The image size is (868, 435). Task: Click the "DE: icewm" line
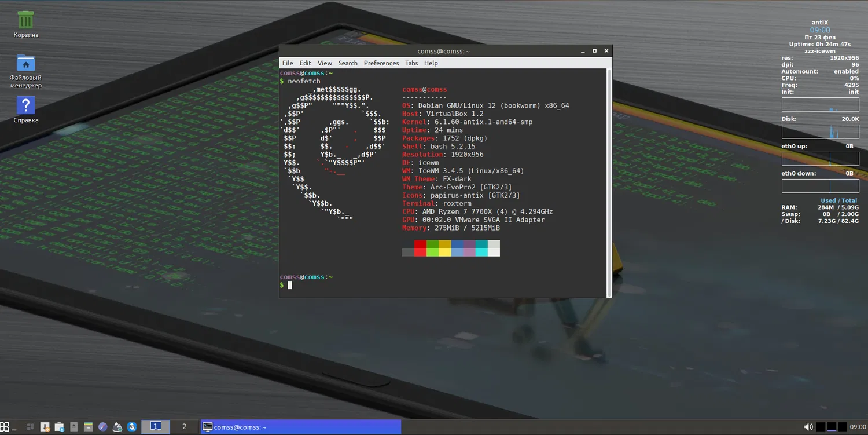[x=420, y=163]
